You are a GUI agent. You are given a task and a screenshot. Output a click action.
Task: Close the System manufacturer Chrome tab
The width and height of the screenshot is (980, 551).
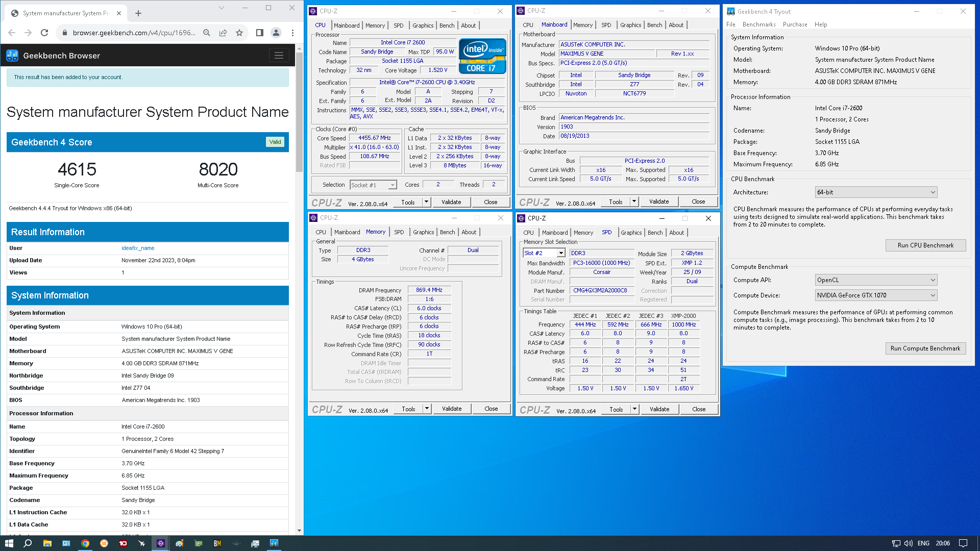(x=119, y=13)
